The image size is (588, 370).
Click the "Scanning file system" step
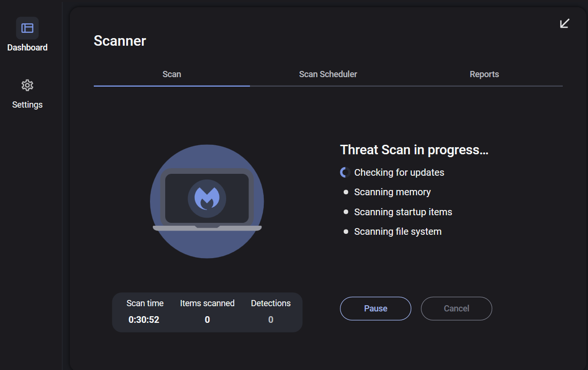398,232
